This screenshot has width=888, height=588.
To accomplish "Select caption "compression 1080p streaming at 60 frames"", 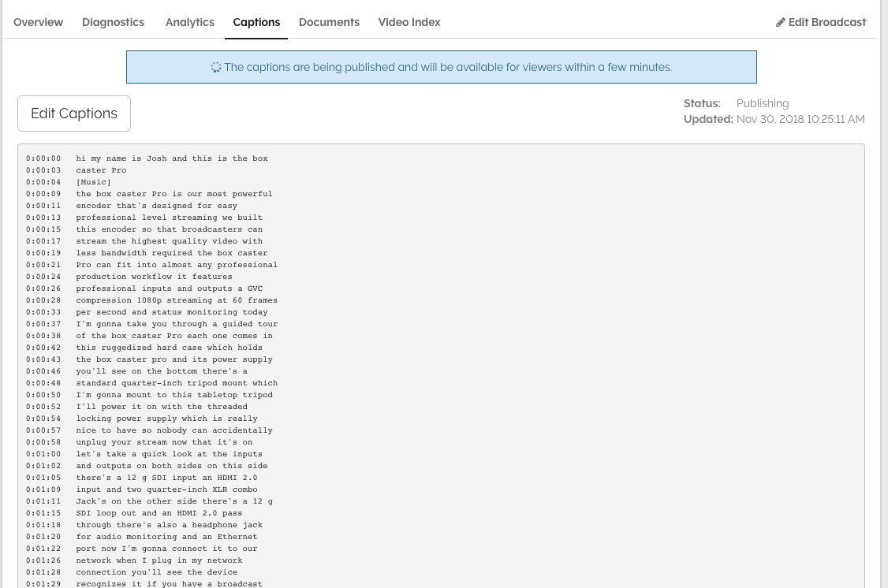I will click(177, 300).
